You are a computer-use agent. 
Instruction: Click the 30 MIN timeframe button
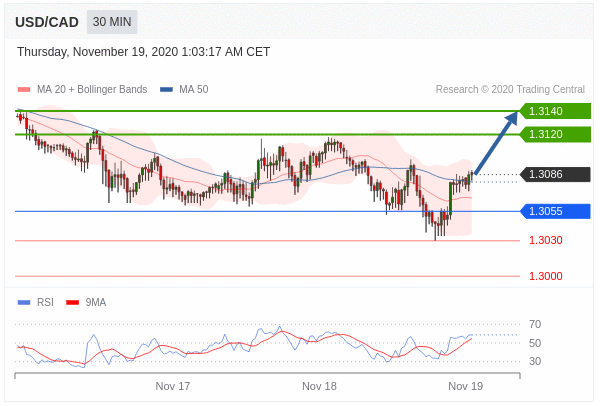pyautogui.click(x=112, y=22)
